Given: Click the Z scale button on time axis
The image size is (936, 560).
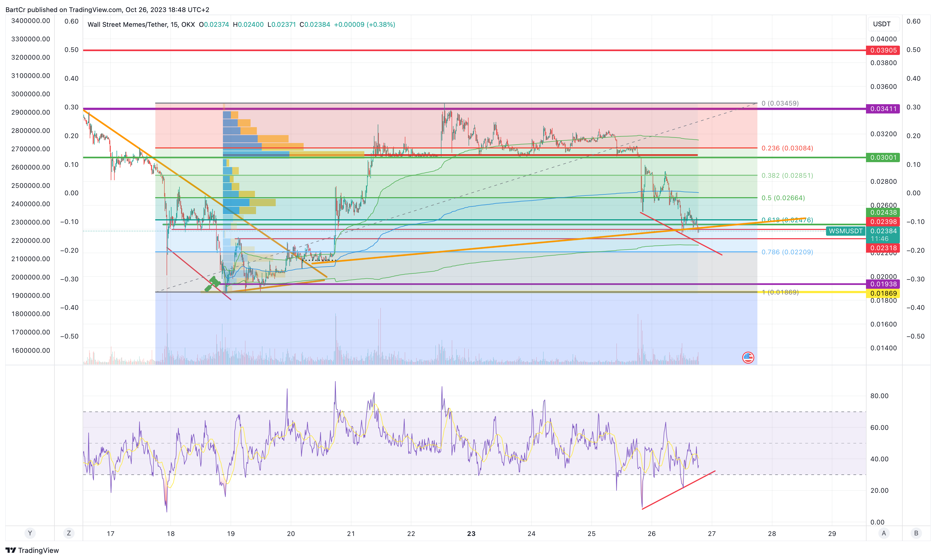Looking at the screenshot, I should pyautogui.click(x=69, y=533).
